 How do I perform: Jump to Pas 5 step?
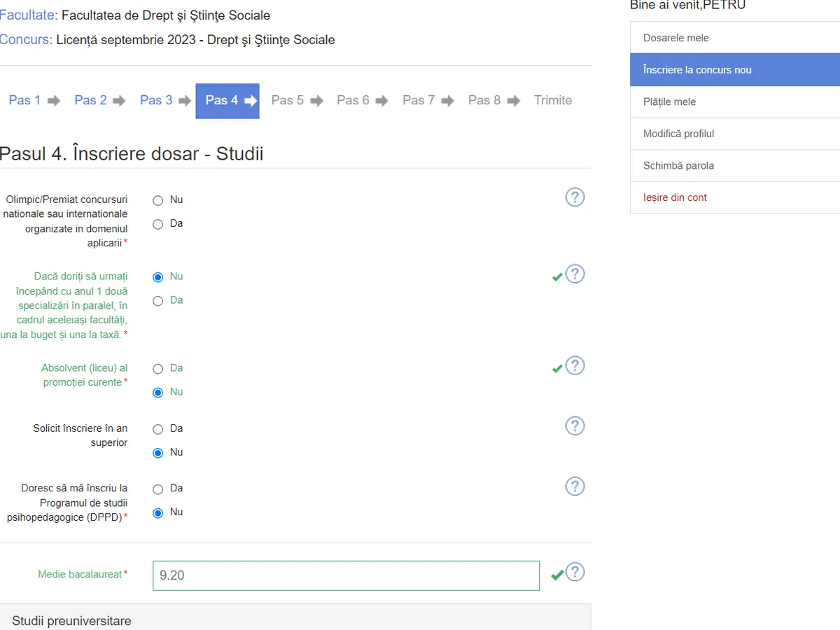tap(288, 101)
